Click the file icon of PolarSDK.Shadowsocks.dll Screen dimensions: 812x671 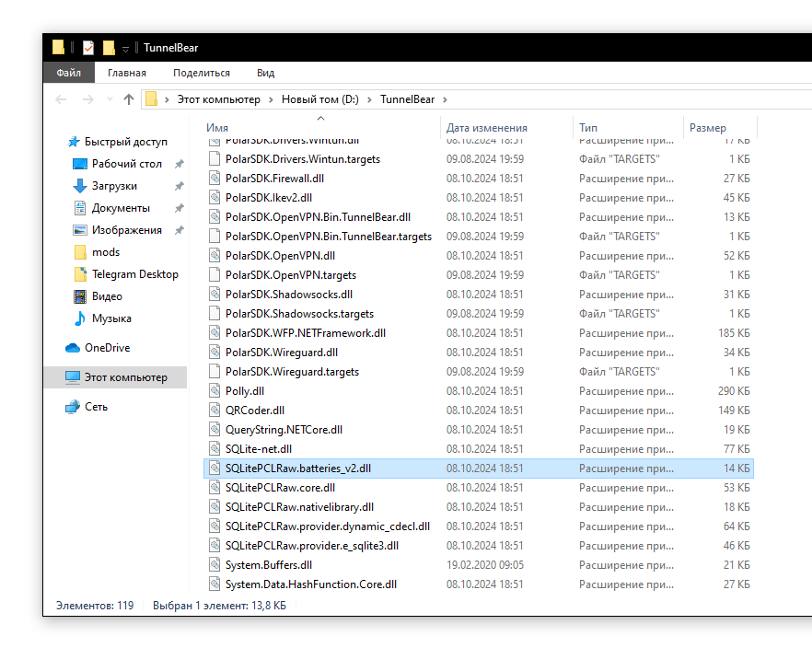(x=215, y=295)
